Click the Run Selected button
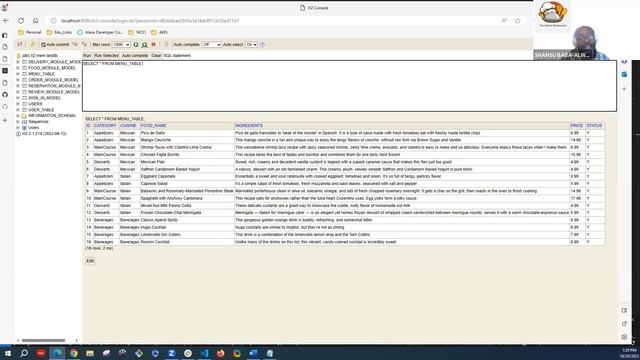 click(106, 56)
